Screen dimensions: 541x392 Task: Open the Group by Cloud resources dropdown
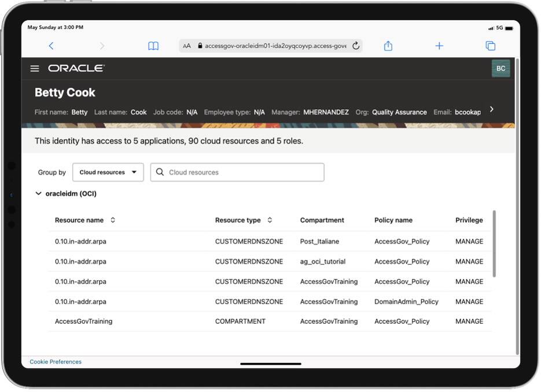[108, 172]
